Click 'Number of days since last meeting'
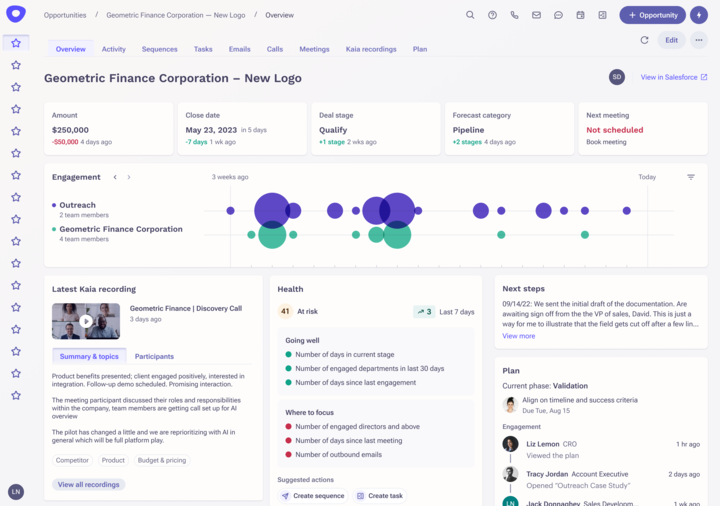720x506 pixels. click(343, 441)
